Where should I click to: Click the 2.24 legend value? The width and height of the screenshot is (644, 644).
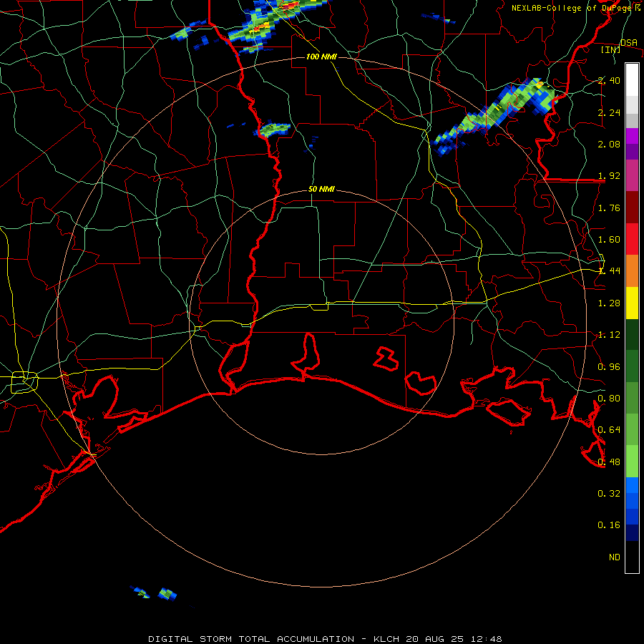[x=609, y=112]
